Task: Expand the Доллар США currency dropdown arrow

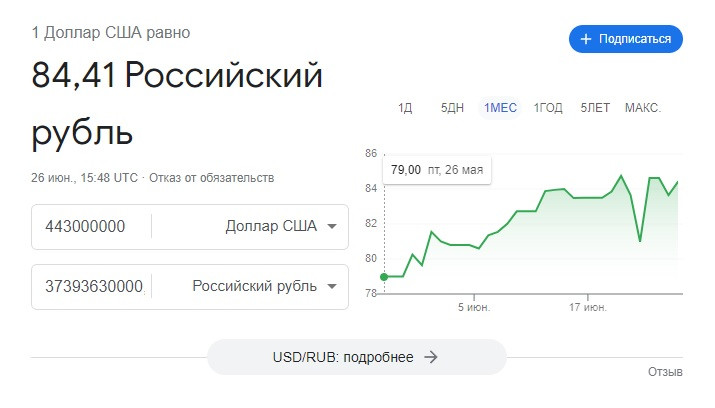Action: (332, 226)
